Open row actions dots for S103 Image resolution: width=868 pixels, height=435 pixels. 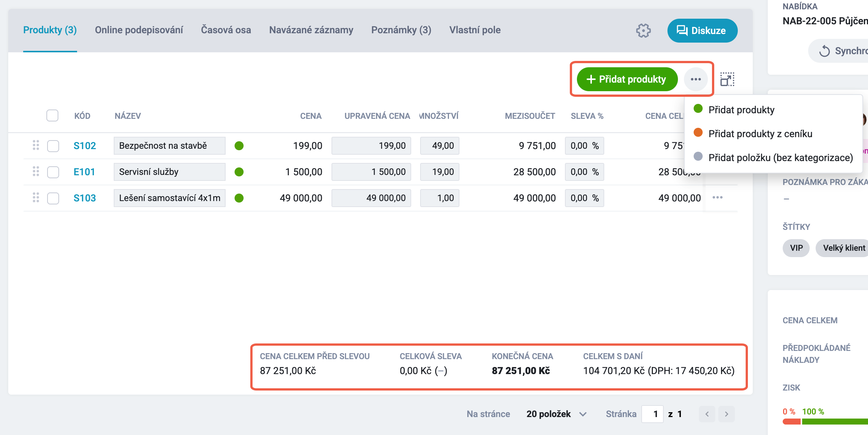tap(717, 197)
